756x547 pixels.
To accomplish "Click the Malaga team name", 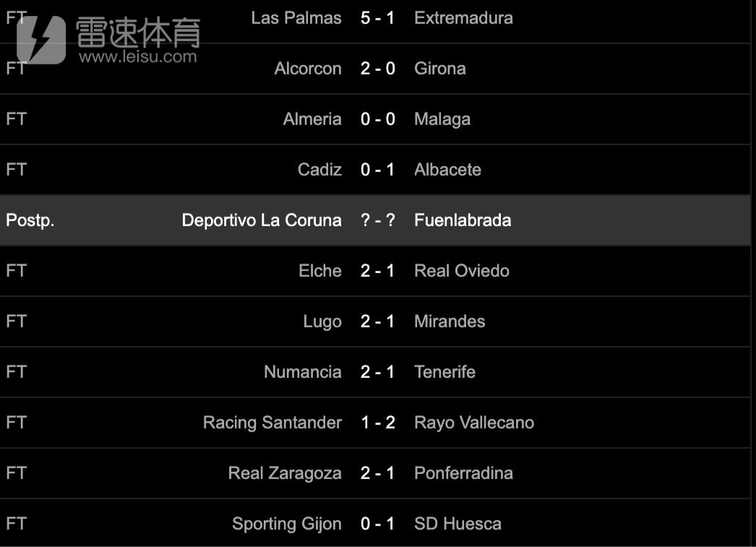I will [442, 119].
